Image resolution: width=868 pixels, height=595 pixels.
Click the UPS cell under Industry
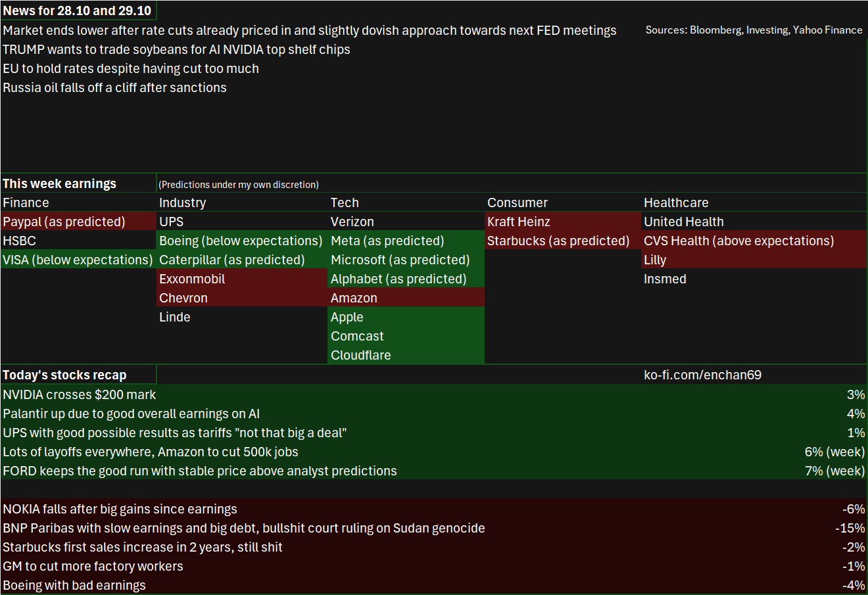coord(242,222)
